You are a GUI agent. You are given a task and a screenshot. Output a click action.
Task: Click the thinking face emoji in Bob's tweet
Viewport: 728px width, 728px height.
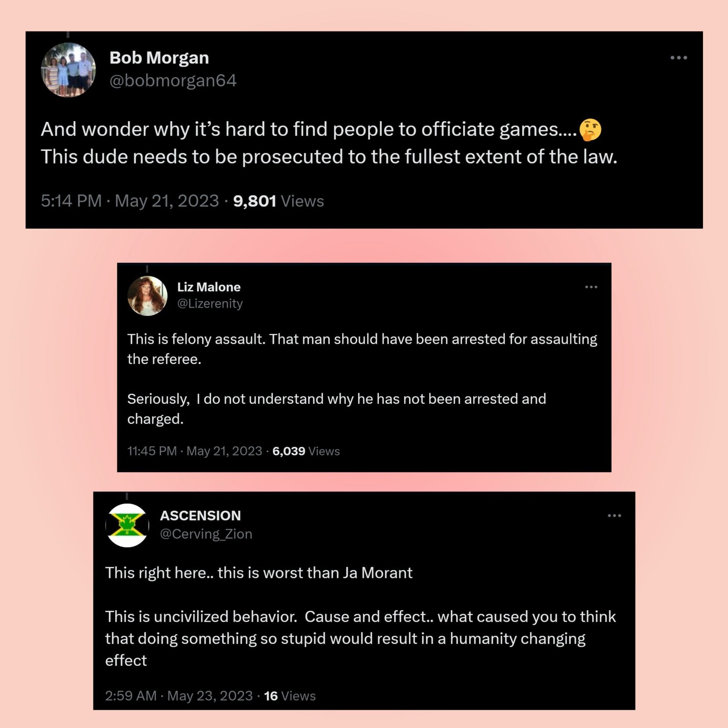click(x=591, y=130)
